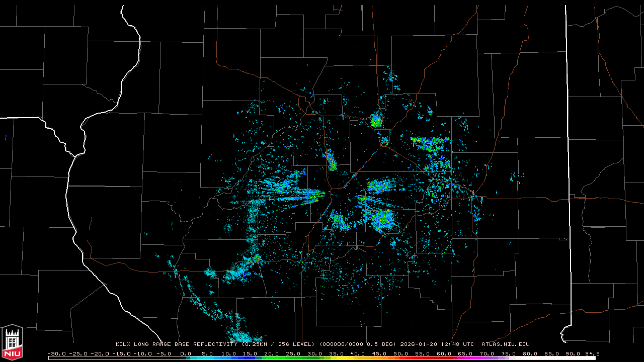This screenshot has height=362, width=644.
Task: Click the ATLAS.NIU.EDU text
Action: tap(505, 344)
